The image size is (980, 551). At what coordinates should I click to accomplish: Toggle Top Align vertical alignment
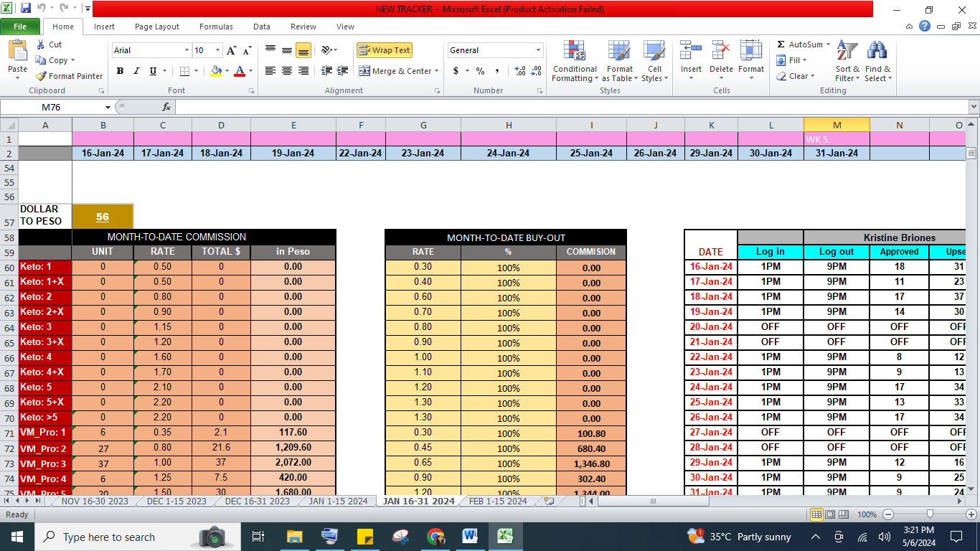pyautogui.click(x=270, y=50)
